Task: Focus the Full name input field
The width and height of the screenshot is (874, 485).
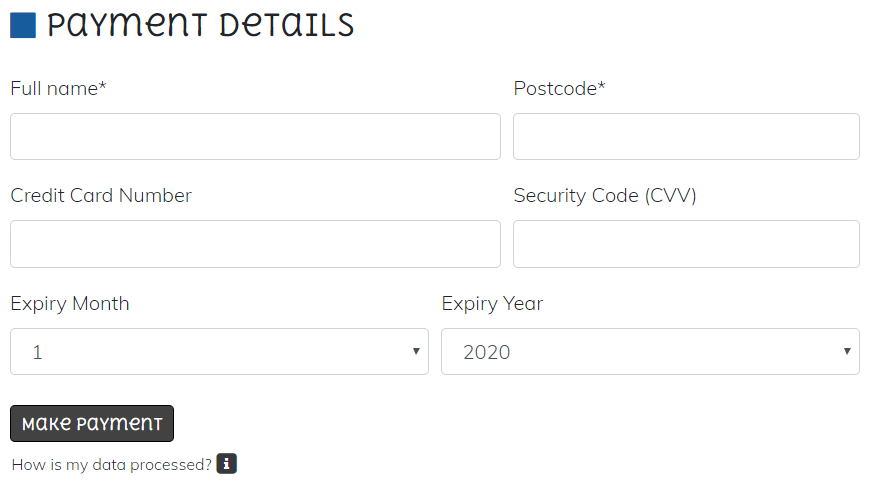Action: tap(255, 137)
